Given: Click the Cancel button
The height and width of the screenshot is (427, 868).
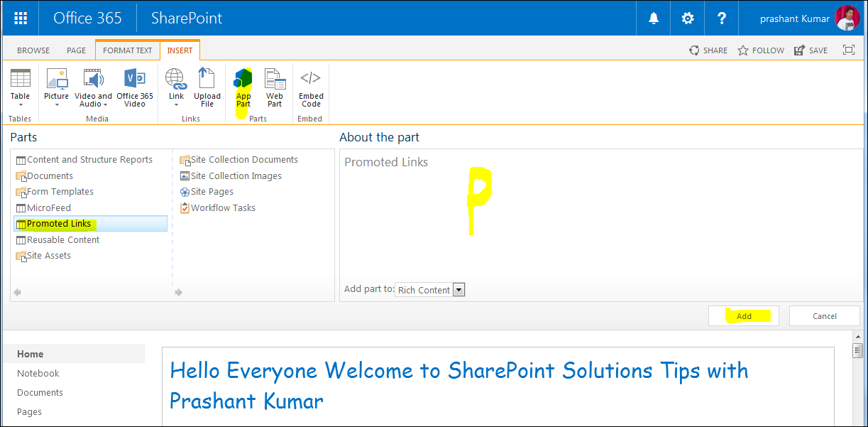Looking at the screenshot, I should coord(825,316).
